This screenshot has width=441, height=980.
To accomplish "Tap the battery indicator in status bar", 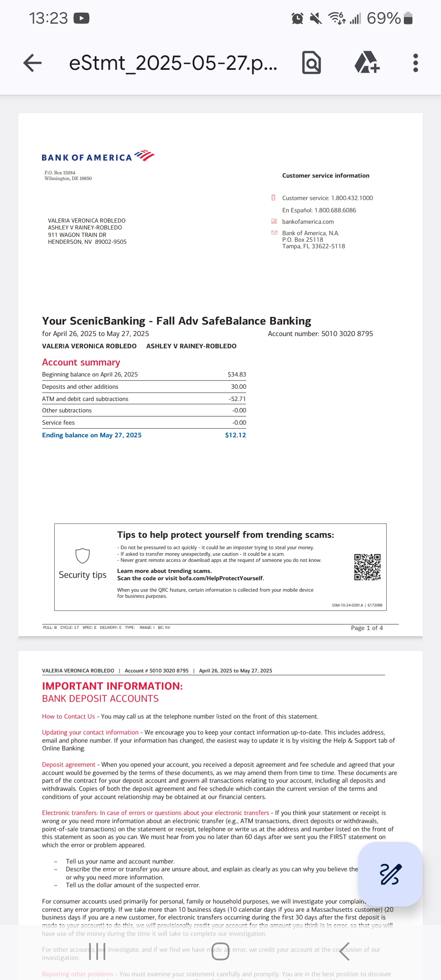I will tap(408, 18).
